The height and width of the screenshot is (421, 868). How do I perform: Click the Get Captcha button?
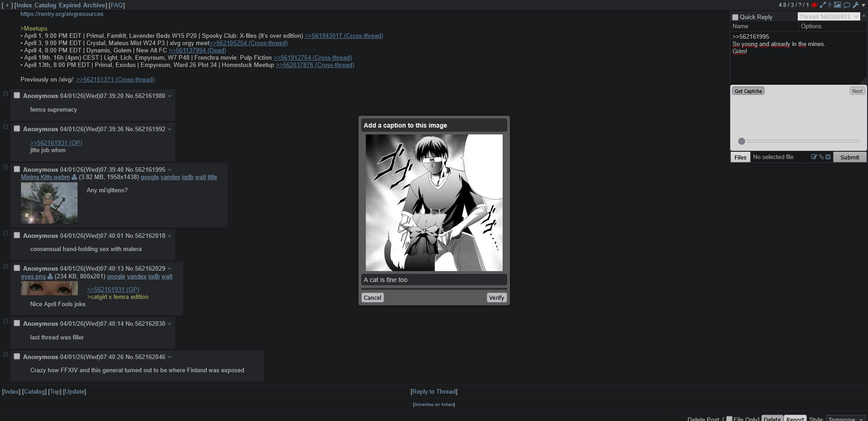[748, 91]
